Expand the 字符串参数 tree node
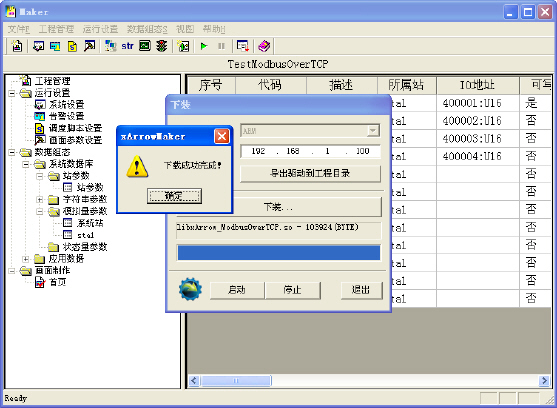This screenshot has height=408, width=557. [x=40, y=200]
